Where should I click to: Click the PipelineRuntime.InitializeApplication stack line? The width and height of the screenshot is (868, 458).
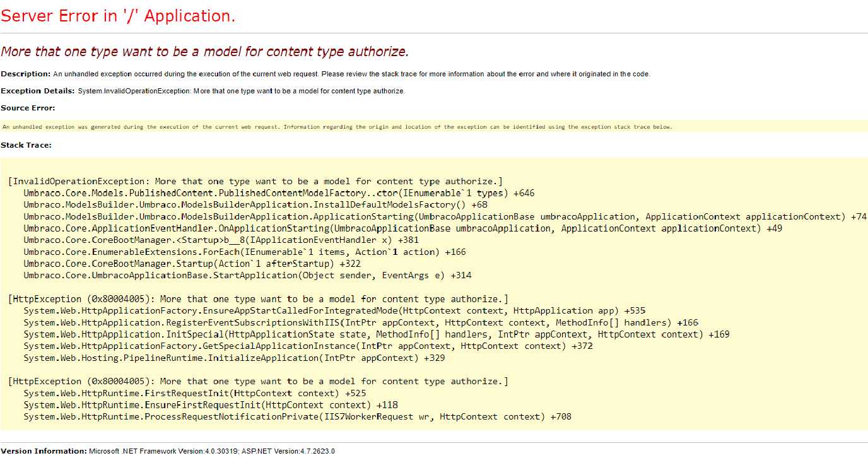234,358
